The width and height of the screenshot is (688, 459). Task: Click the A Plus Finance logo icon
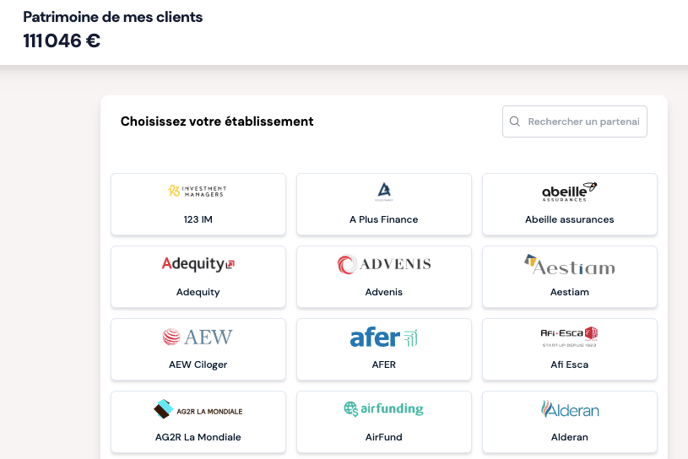click(384, 191)
